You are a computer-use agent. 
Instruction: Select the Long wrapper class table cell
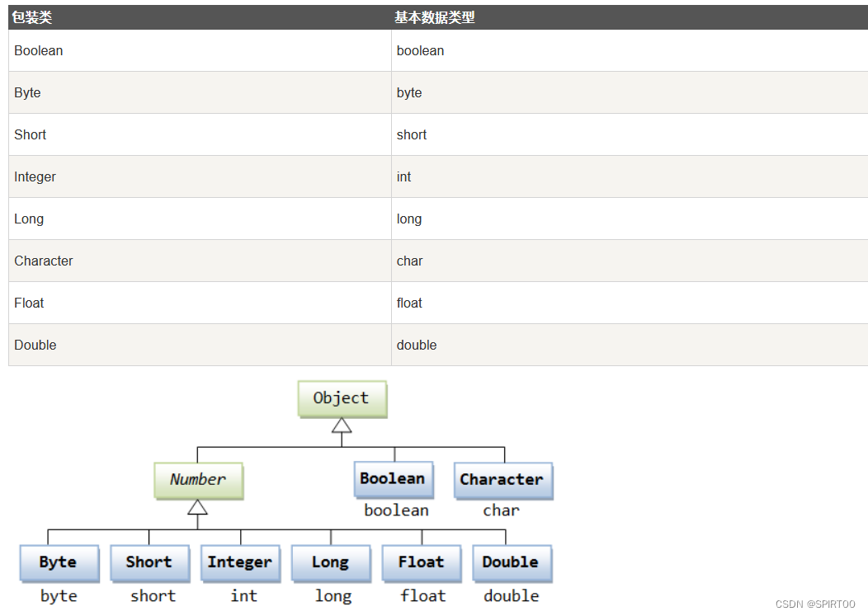pos(200,219)
